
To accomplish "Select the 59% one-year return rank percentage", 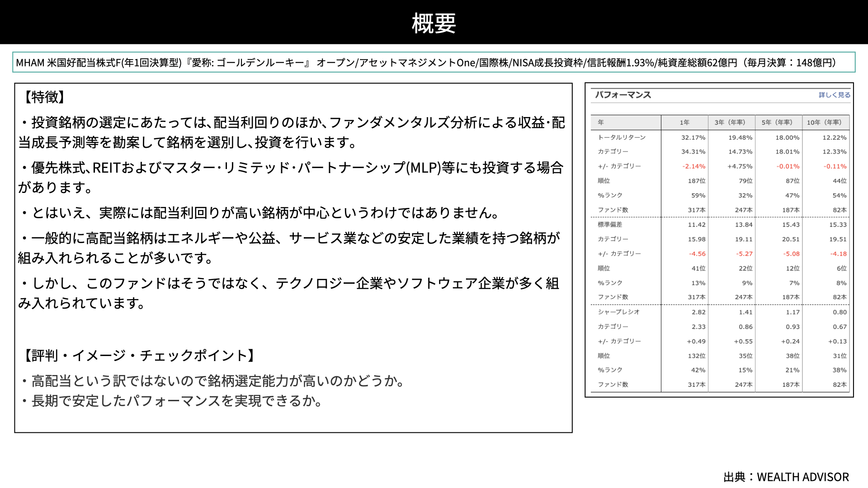I will coord(698,196).
